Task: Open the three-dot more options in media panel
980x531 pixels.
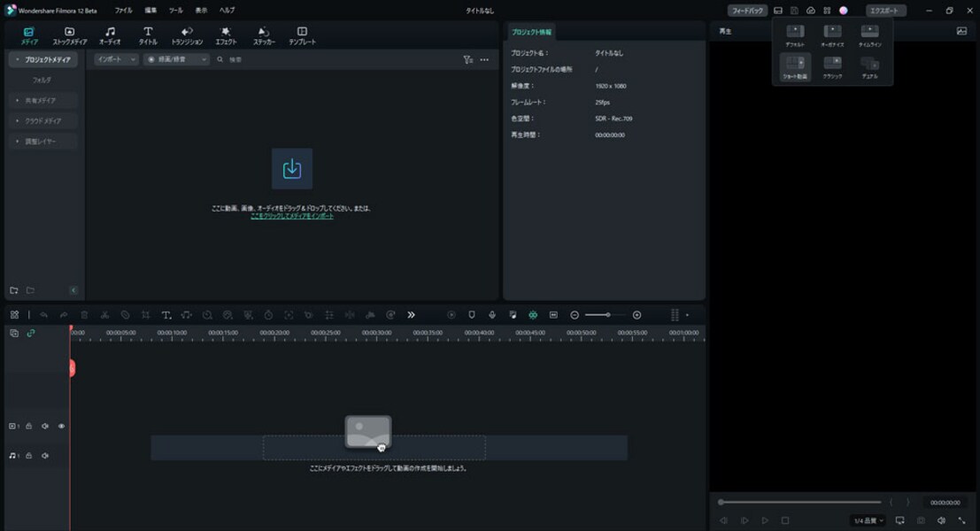Action: (484, 59)
